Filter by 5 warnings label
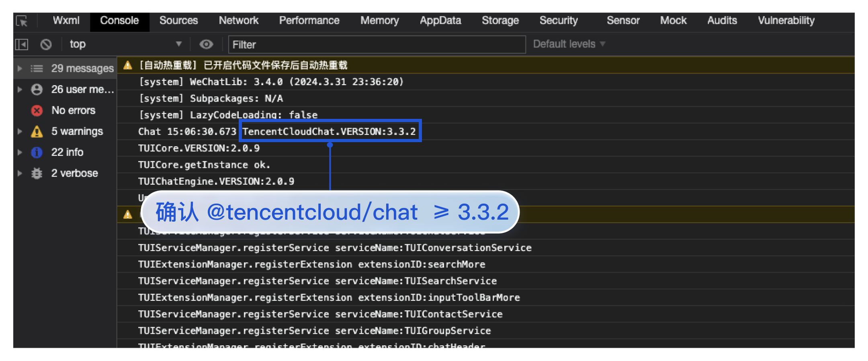 pyautogui.click(x=77, y=131)
